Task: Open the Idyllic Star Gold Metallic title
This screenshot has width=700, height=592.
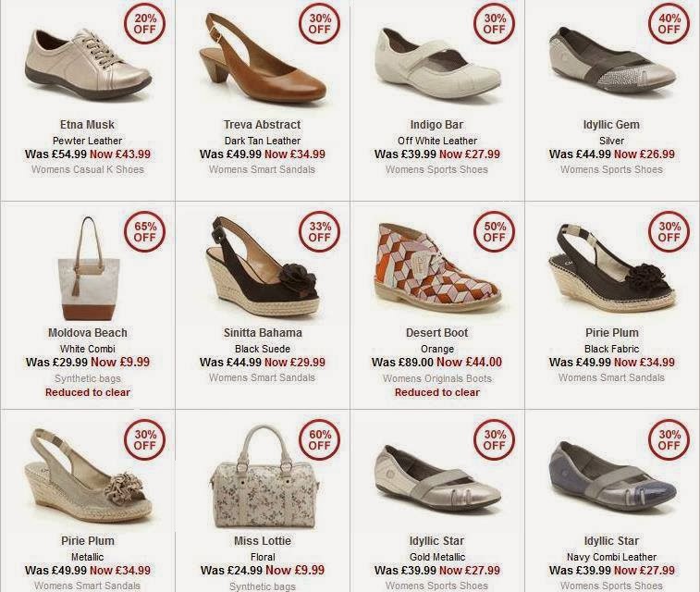Action: (x=437, y=540)
